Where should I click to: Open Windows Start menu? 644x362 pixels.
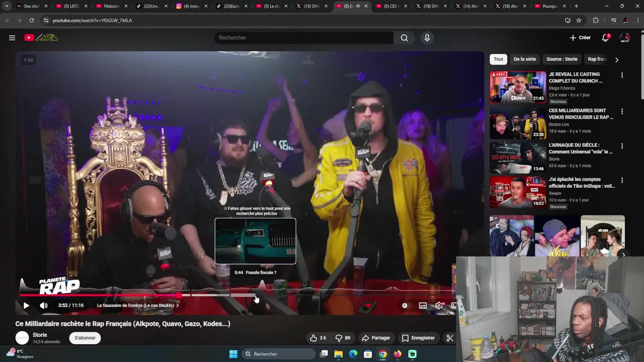(x=233, y=354)
